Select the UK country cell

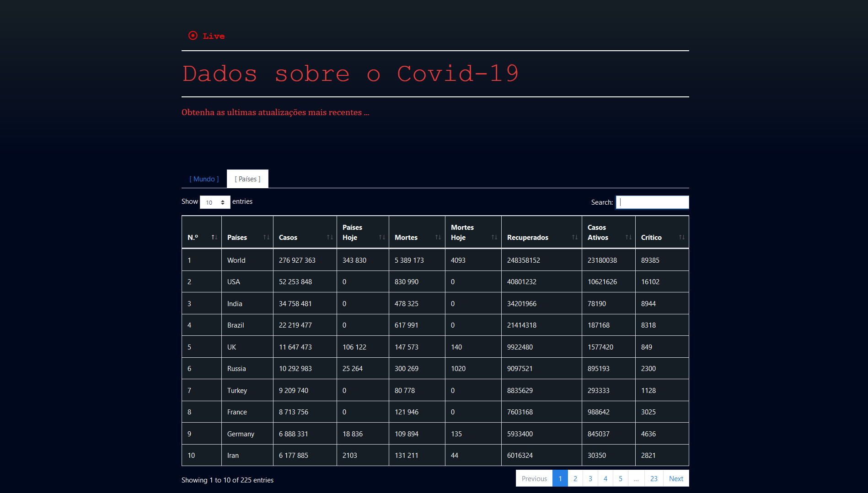247,347
